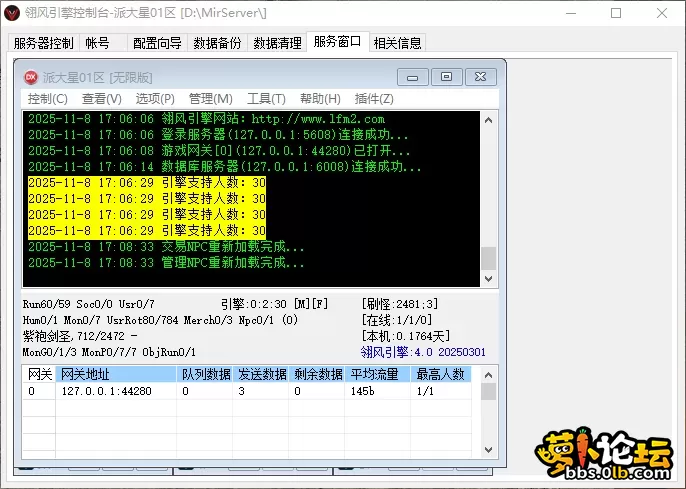Select the 服务窗口 tab

point(338,42)
